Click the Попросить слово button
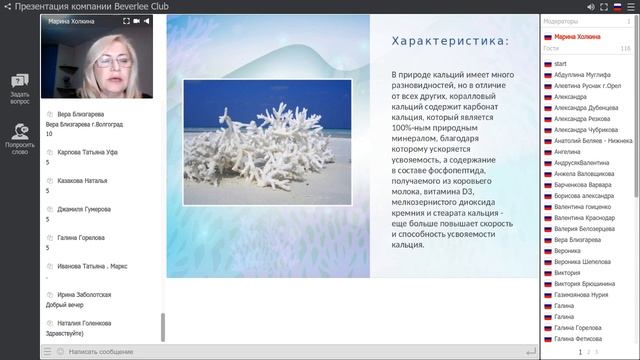Image resolution: width=640 pixels, height=360 pixels. (x=20, y=139)
